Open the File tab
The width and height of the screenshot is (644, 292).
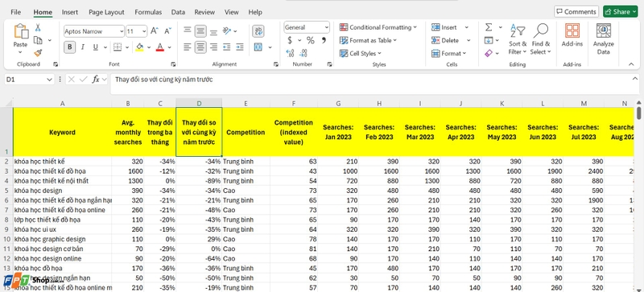click(15, 12)
